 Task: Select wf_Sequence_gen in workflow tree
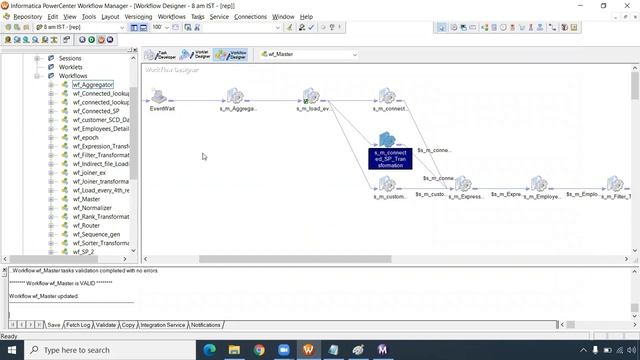tap(96, 234)
